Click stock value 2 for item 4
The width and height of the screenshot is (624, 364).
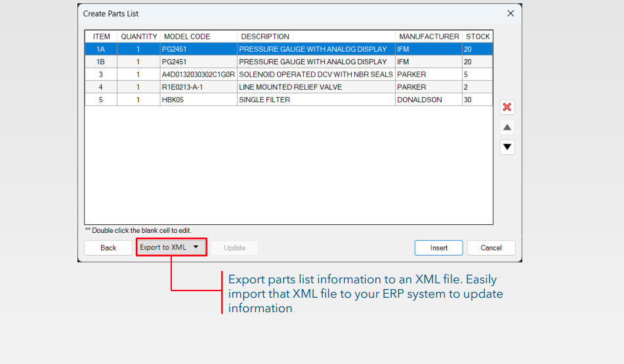(x=478, y=87)
